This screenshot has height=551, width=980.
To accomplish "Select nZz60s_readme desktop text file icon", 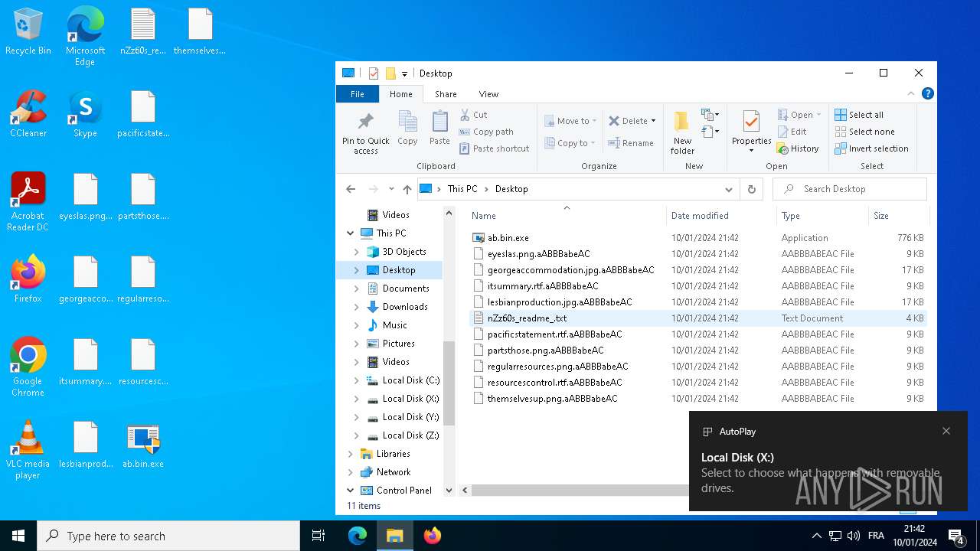I will point(143,32).
